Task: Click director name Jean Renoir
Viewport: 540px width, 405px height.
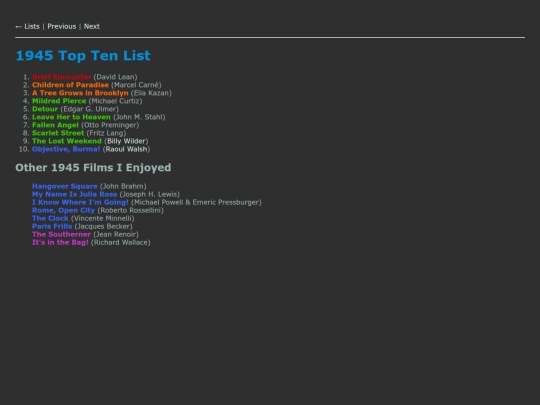Action: [x=116, y=235]
